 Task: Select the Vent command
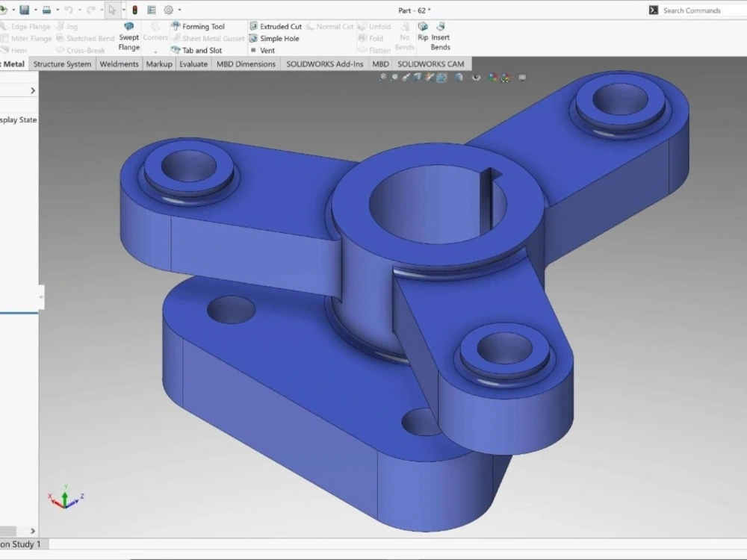click(x=262, y=50)
